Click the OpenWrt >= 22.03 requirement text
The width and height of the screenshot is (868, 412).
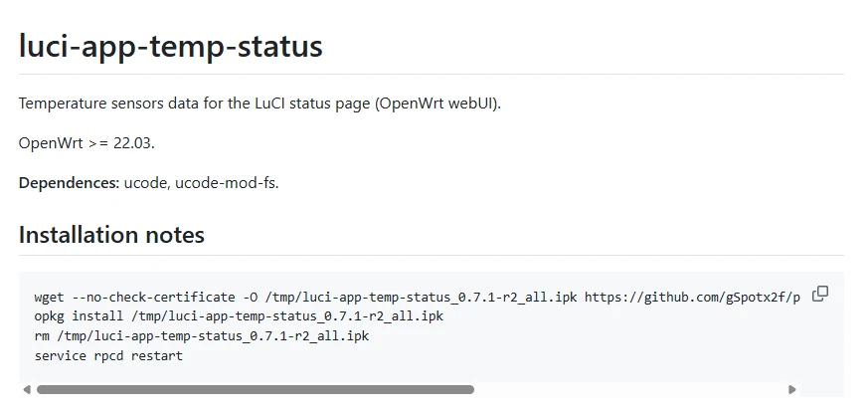pyautogui.click(x=87, y=143)
